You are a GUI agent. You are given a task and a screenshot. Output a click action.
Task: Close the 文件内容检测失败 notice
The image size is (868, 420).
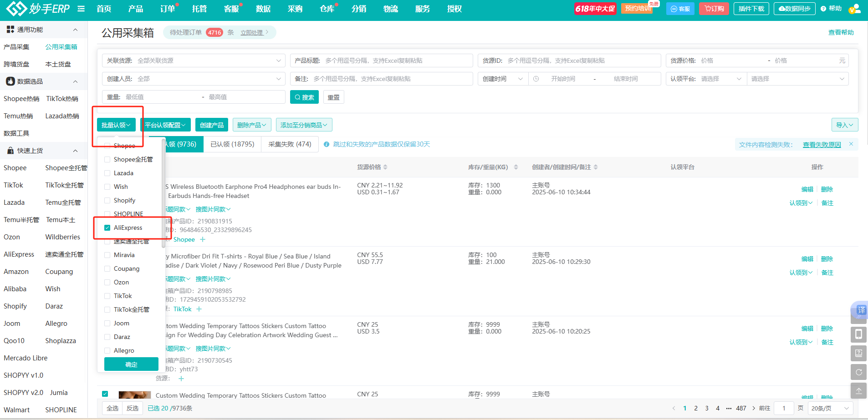[x=851, y=144]
